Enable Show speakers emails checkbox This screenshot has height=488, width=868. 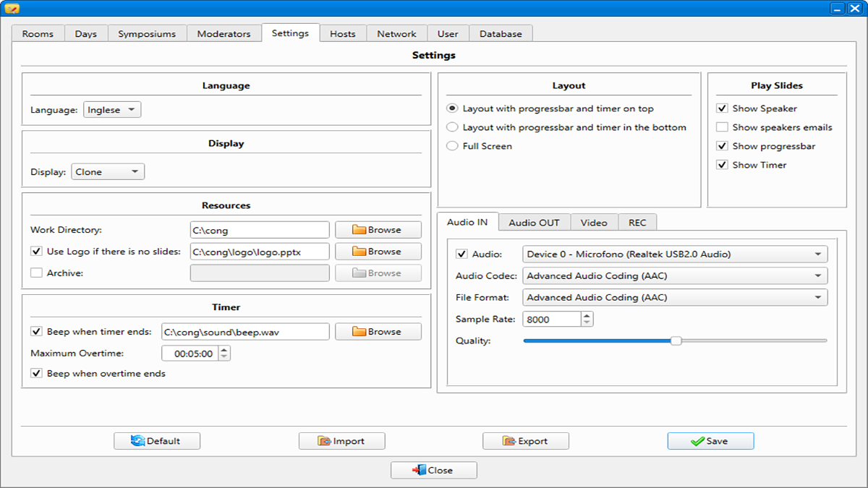[x=722, y=127]
